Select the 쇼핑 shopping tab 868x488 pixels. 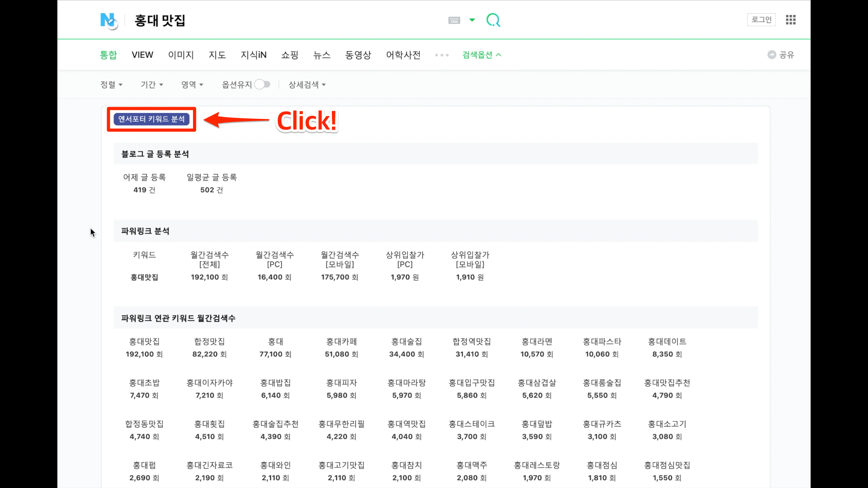tap(290, 55)
